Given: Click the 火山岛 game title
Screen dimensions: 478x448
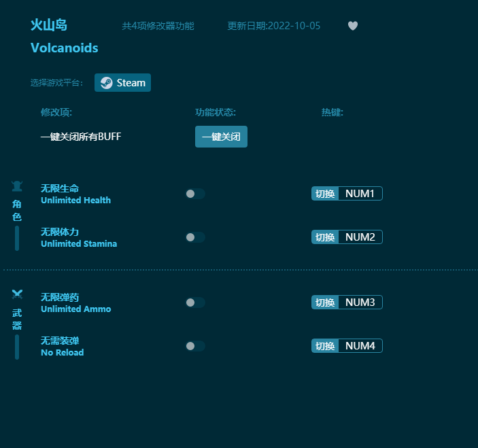Looking at the screenshot, I should (49, 25).
